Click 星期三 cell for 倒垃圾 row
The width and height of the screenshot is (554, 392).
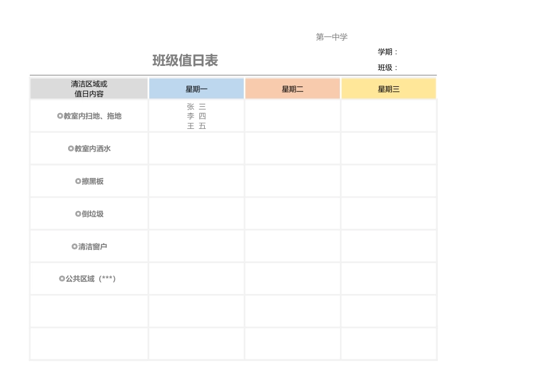pyautogui.click(x=388, y=214)
